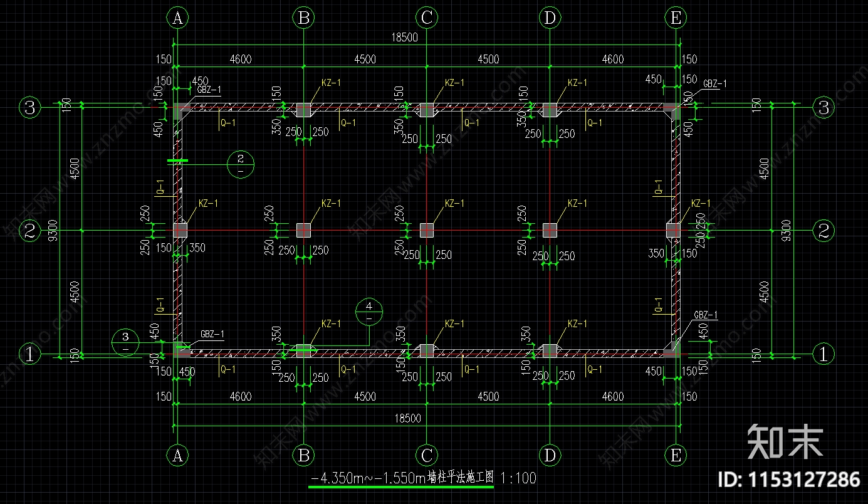The width and height of the screenshot is (868, 504).
Task: Click the GBZ-1 label at top-right corner
Action: 714,83
